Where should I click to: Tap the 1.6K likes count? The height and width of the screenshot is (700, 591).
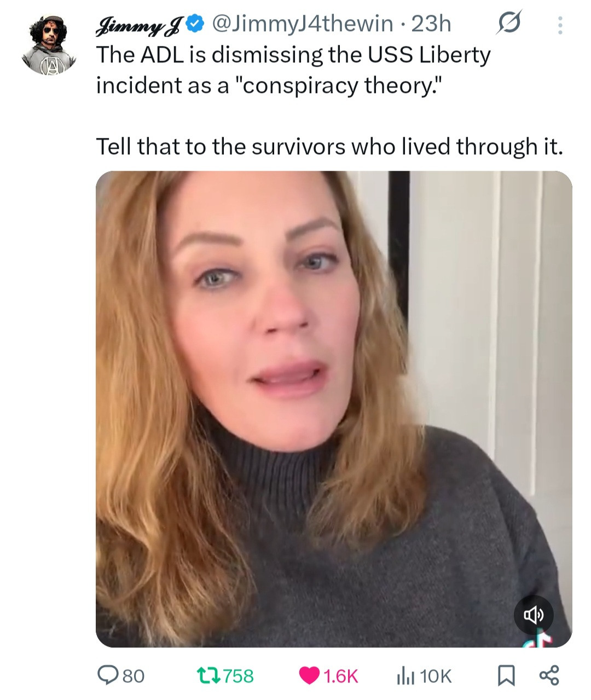click(x=340, y=676)
